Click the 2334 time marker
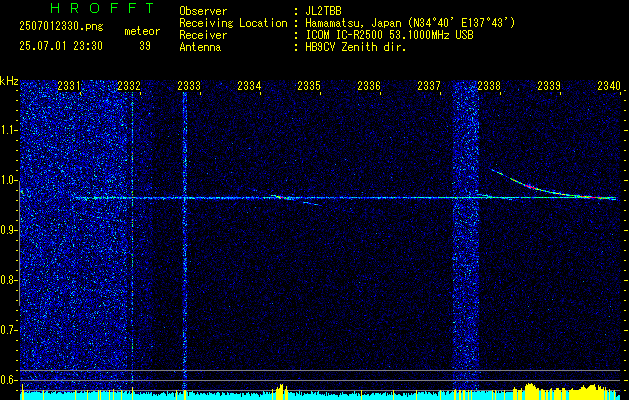The image size is (629, 400). (x=249, y=85)
